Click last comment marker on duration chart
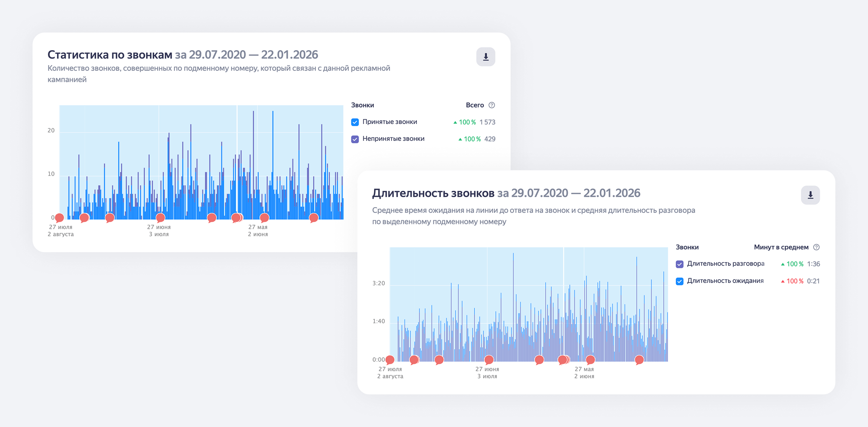 tap(639, 360)
